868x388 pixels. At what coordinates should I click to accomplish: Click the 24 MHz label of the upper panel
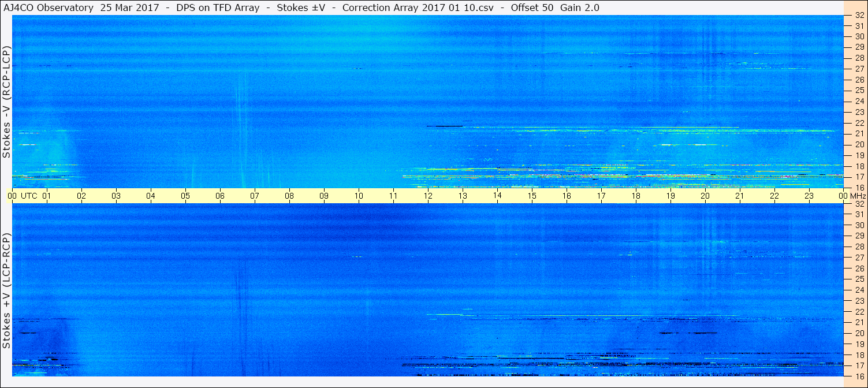pos(859,101)
